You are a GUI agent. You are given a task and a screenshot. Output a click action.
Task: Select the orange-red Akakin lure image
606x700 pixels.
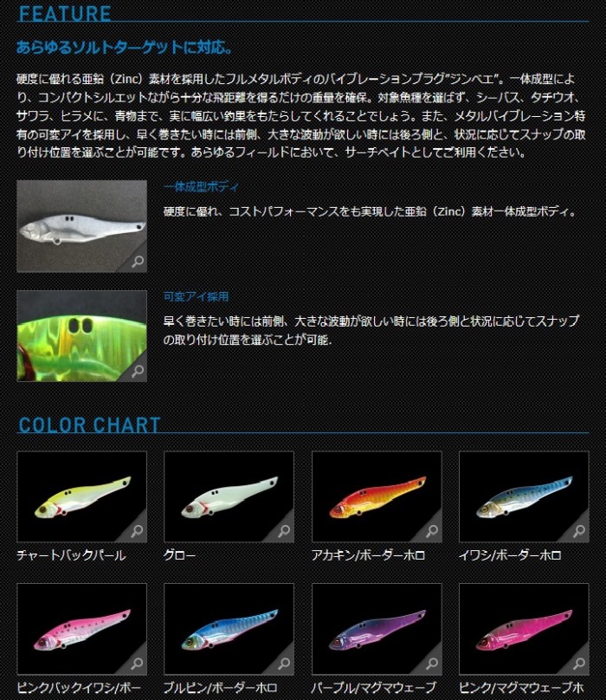[x=377, y=497]
